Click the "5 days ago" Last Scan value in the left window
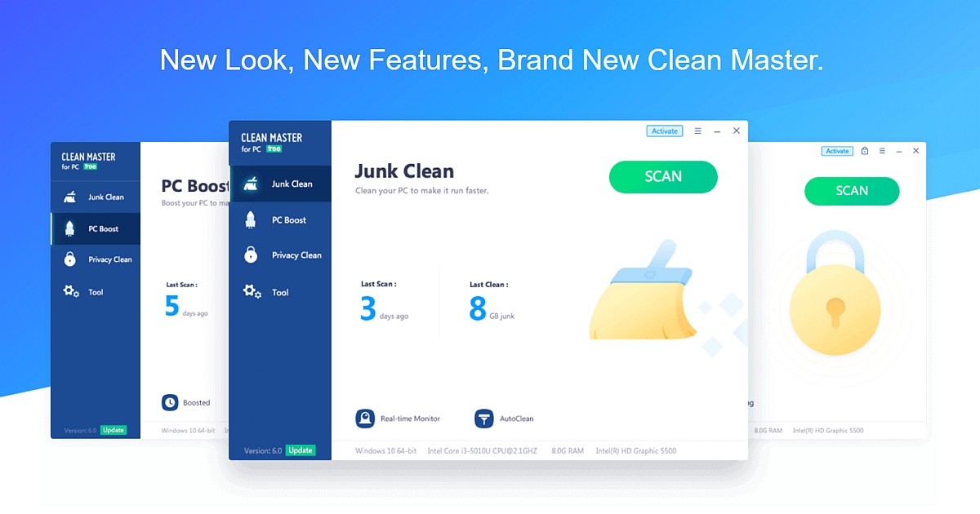Screen dimensions: 980x514 [x=186, y=307]
